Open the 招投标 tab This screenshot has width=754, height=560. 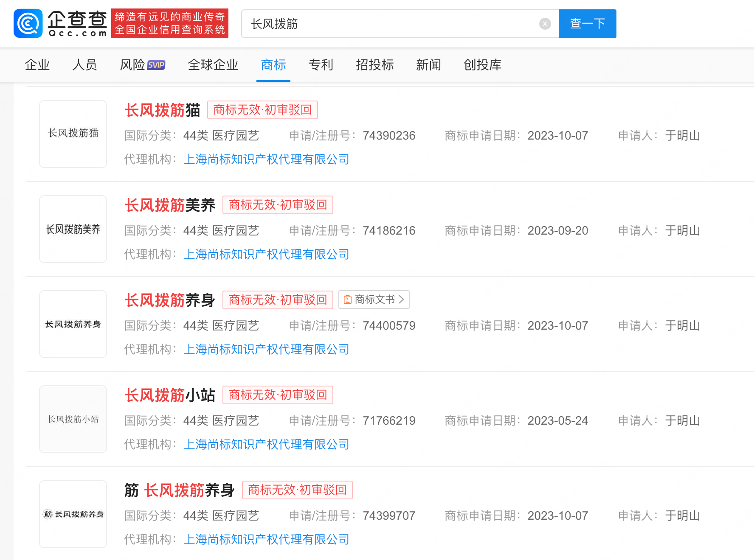pos(375,65)
